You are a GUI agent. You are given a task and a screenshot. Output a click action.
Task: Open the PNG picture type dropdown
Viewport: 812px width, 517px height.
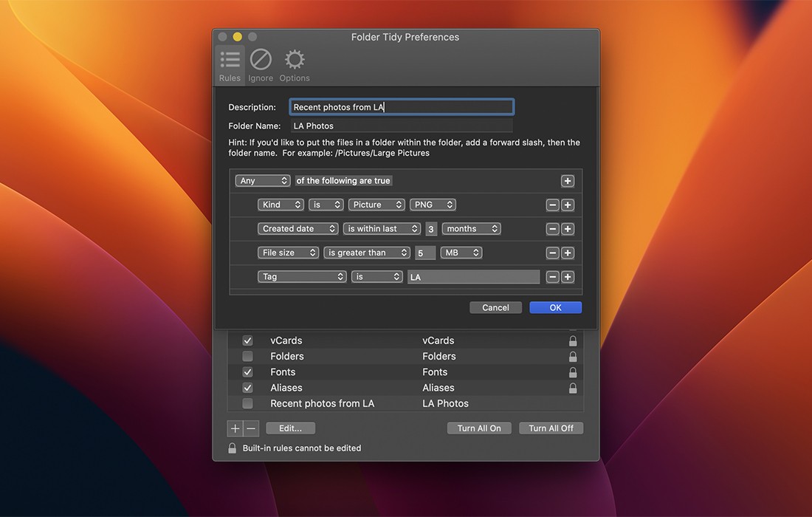433,205
